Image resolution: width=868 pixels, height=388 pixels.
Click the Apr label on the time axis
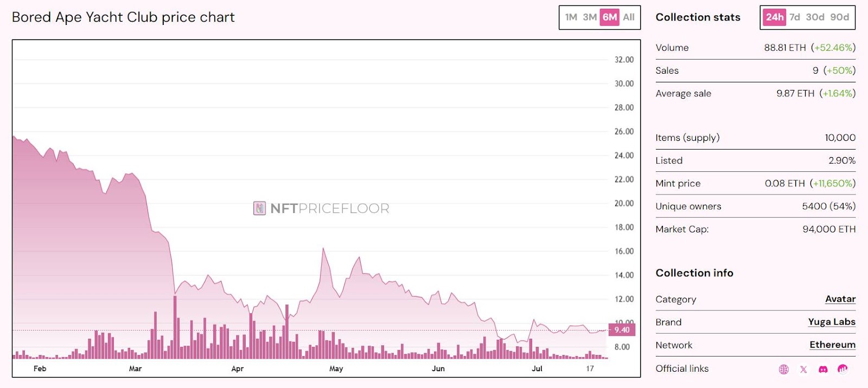(x=238, y=368)
